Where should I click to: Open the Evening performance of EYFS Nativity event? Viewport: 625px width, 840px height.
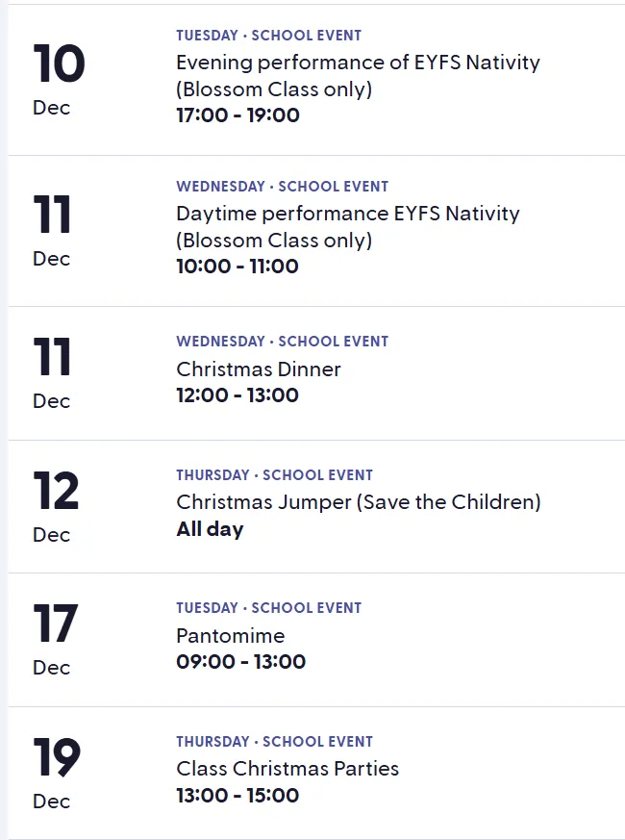[358, 64]
